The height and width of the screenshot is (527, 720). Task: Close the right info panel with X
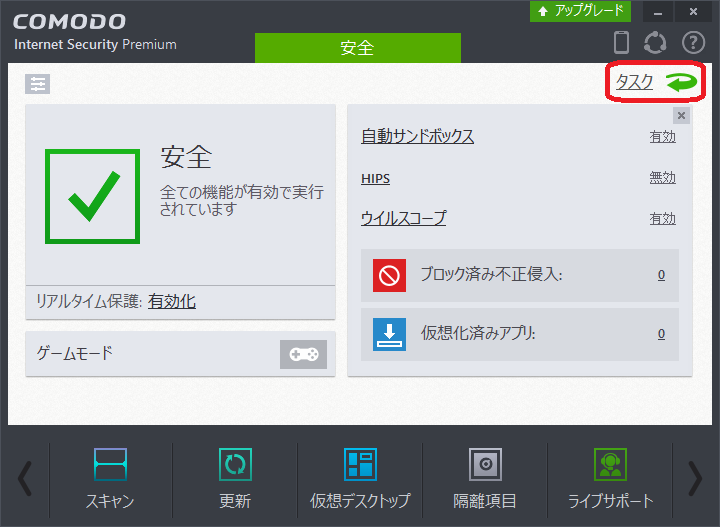pos(681,116)
